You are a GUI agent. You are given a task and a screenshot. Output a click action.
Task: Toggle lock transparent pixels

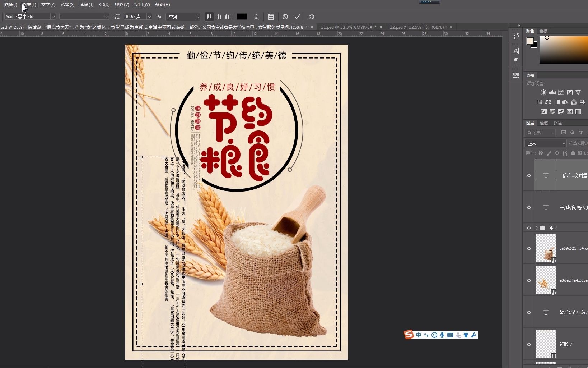[541, 153]
